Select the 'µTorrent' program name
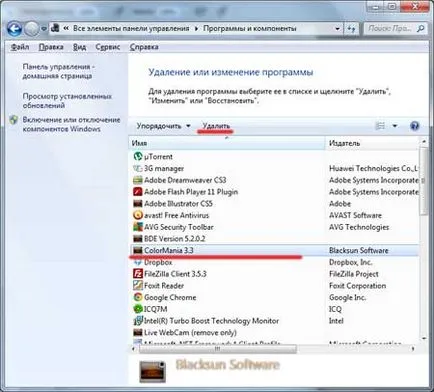The image size is (434, 392). 158,157
